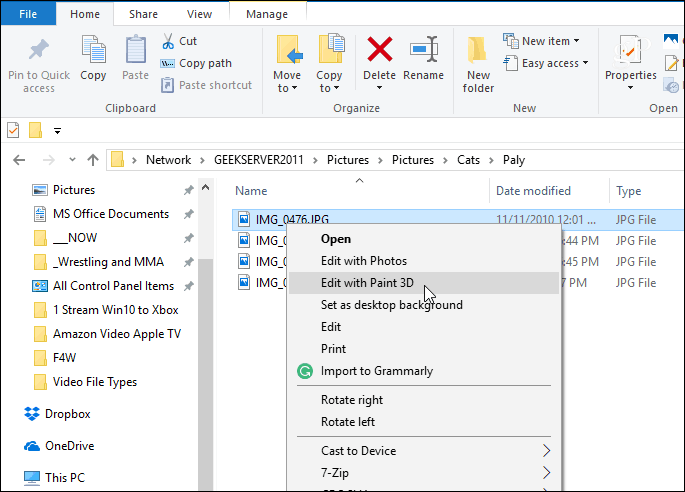Go up one folder level arrow
Screen dimensions: 685x492
(x=93, y=160)
